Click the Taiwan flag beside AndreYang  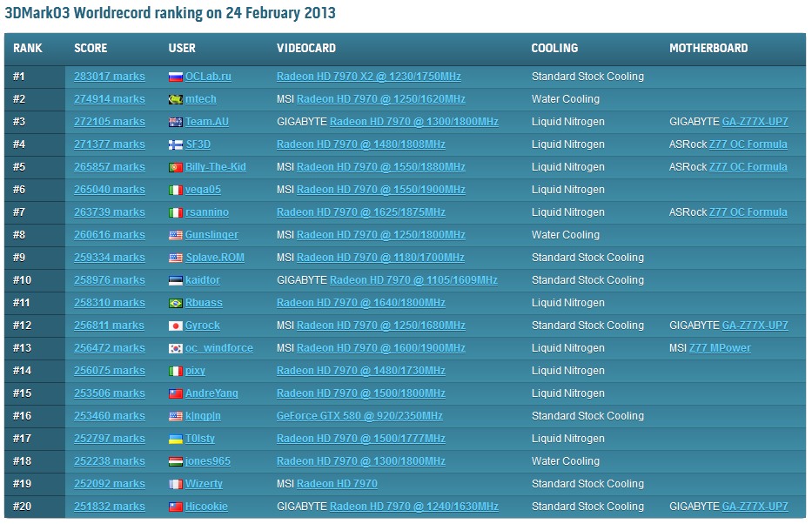pos(176,393)
